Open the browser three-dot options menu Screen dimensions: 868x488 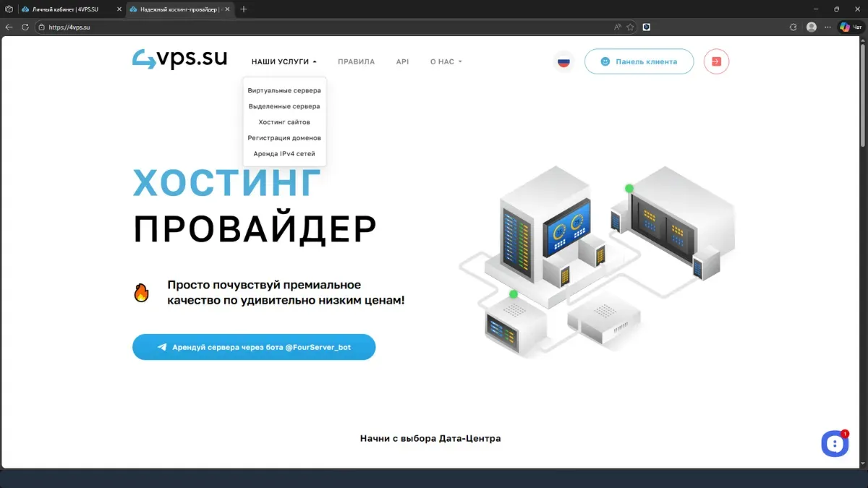(x=827, y=27)
